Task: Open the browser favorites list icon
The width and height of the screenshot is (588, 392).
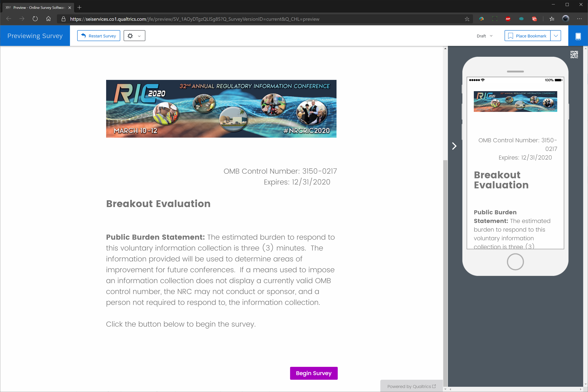Action: (x=552, y=19)
